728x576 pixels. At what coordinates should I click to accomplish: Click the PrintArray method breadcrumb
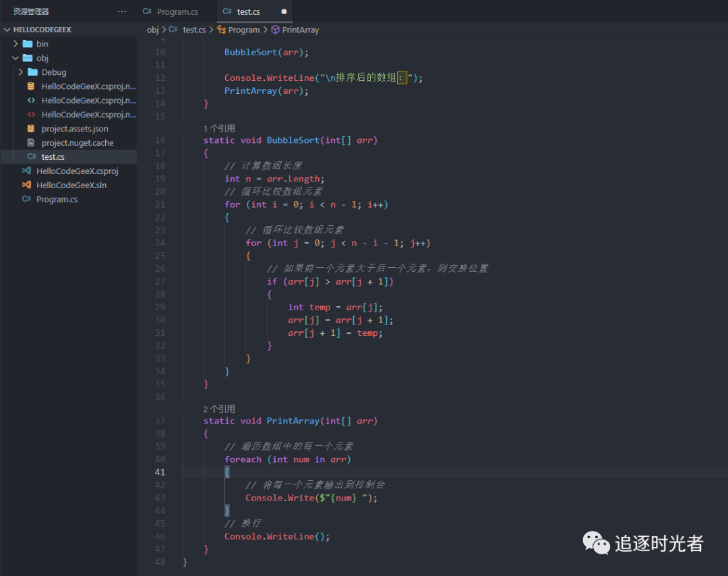tap(301, 30)
